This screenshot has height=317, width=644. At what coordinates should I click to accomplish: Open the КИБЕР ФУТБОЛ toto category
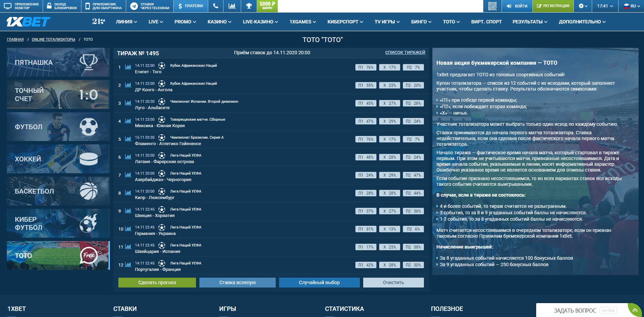point(58,223)
